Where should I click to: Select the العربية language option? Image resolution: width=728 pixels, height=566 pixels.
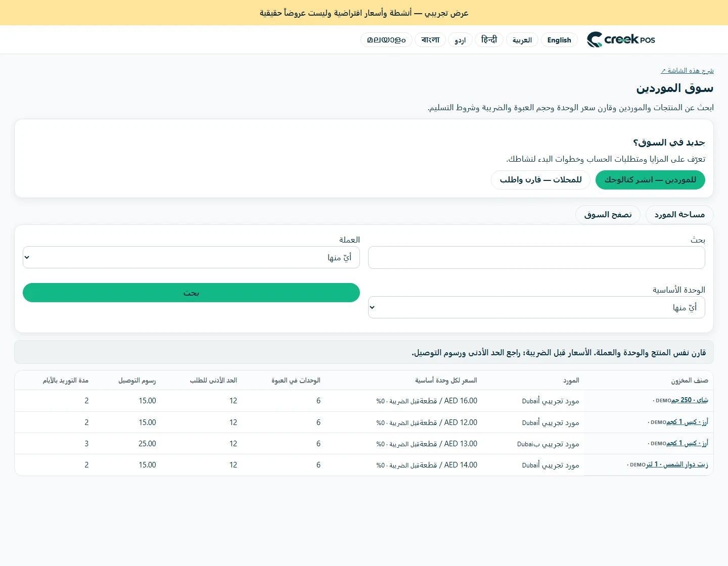(x=522, y=40)
